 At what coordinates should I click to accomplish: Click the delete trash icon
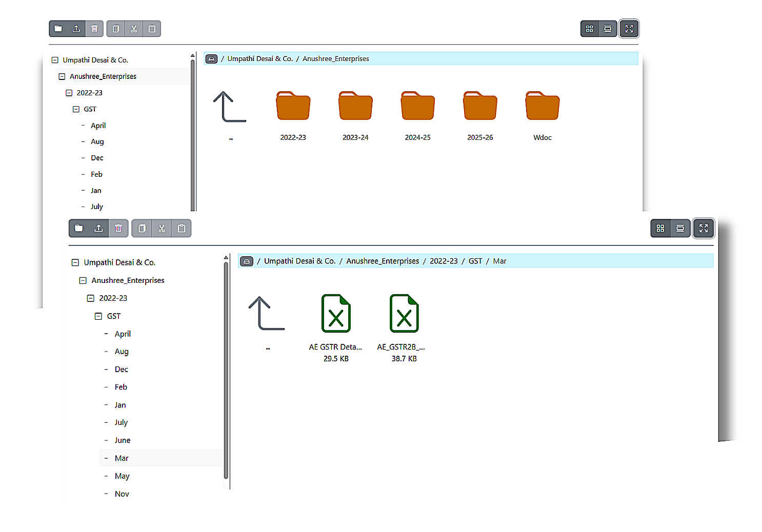(x=94, y=29)
